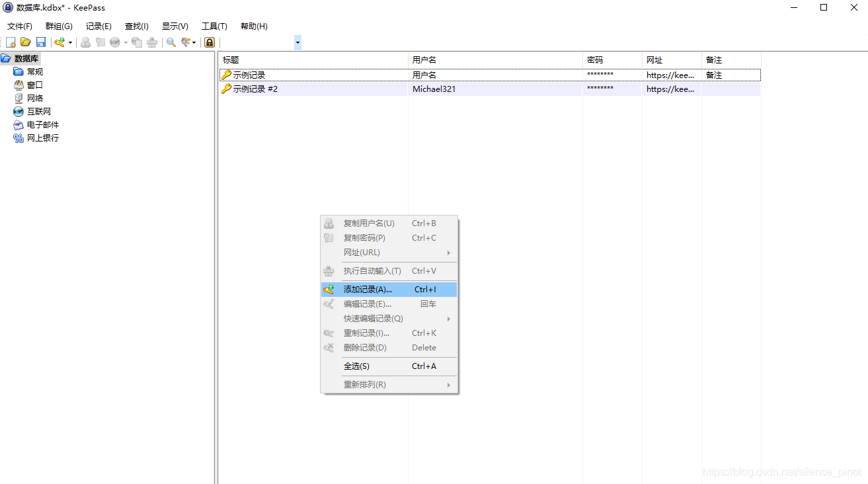The height and width of the screenshot is (484, 868).
Task: Open the Add entry toolbar dropdown arrow
Action: click(x=70, y=42)
